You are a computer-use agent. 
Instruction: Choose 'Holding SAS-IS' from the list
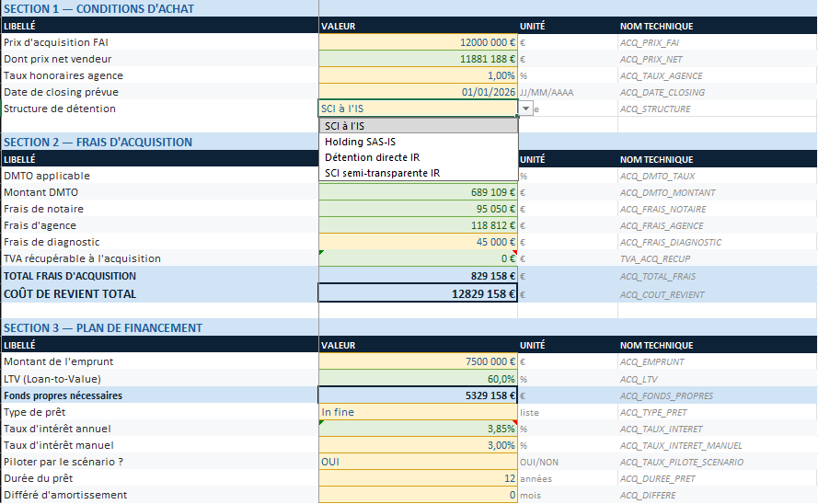(419, 142)
